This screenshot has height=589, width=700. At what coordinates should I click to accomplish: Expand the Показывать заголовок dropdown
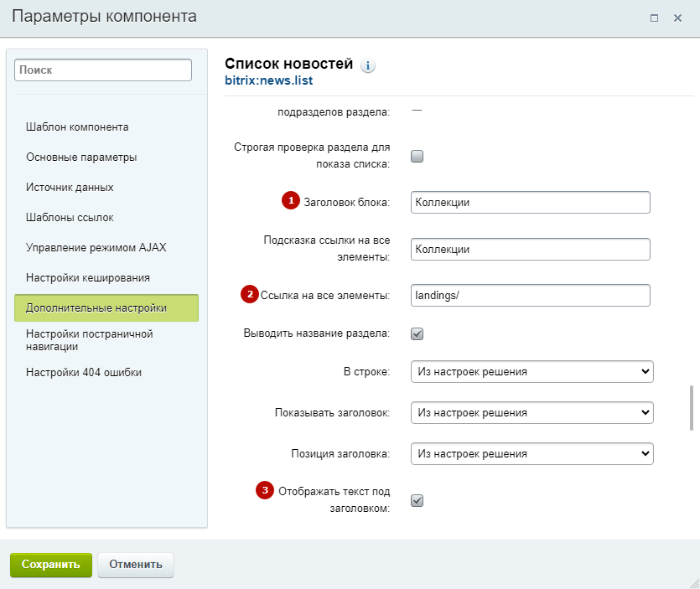click(x=532, y=413)
